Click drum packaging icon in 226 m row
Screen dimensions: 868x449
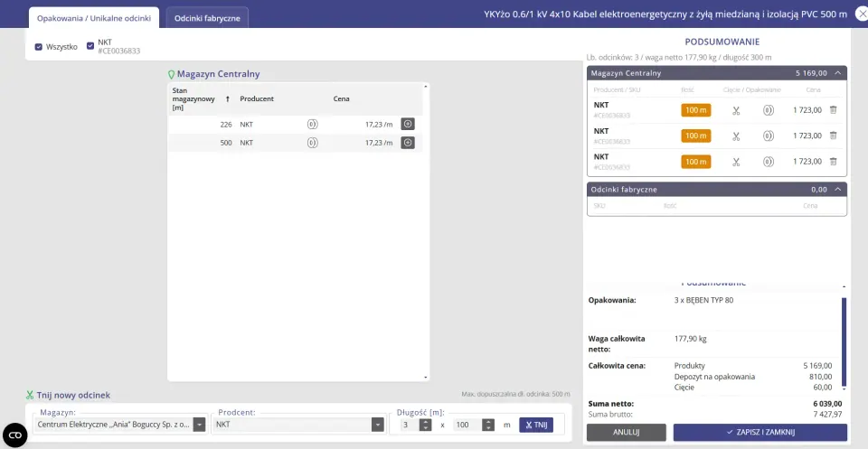coord(312,125)
